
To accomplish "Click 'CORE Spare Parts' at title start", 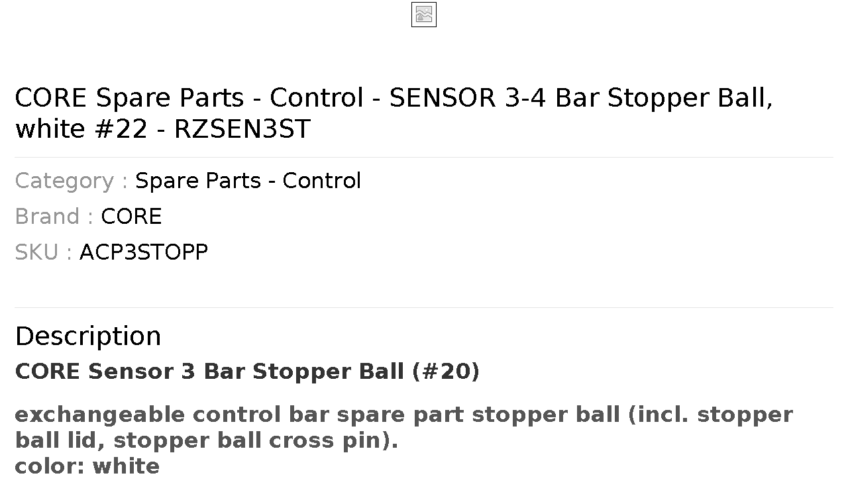I will [129, 98].
